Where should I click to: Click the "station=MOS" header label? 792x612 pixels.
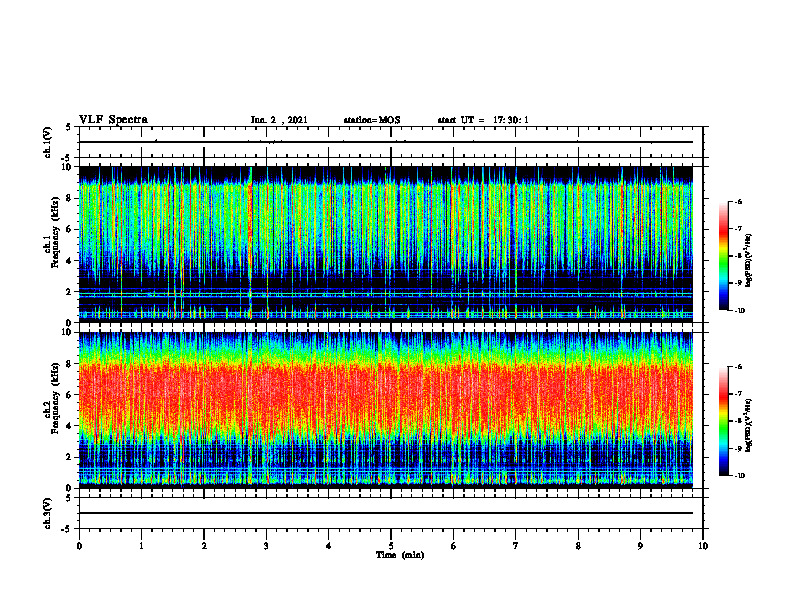(x=372, y=120)
